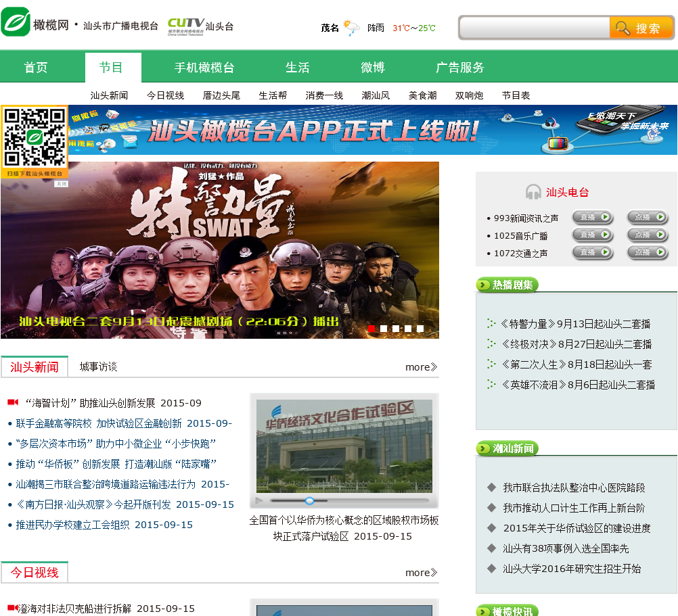Click more» beside 汕头新闻 section
The image size is (678, 616).
pos(421,366)
